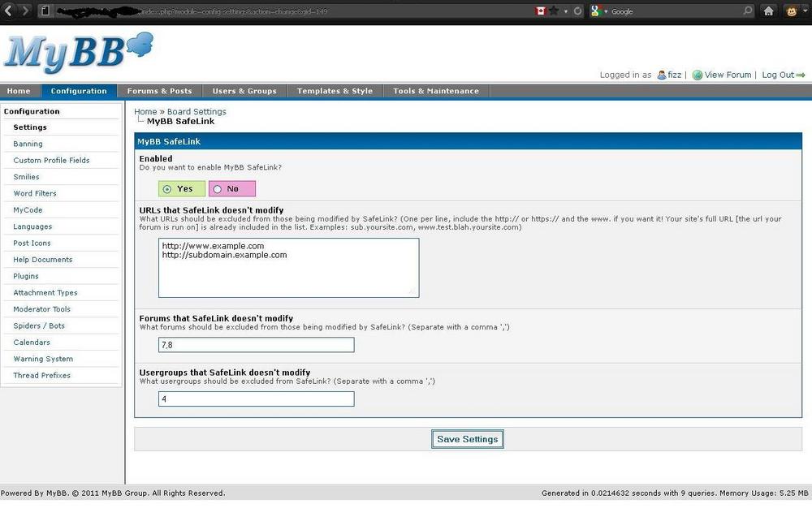Click the Canadian flag icon in address bar
The image size is (812, 530).
point(540,11)
